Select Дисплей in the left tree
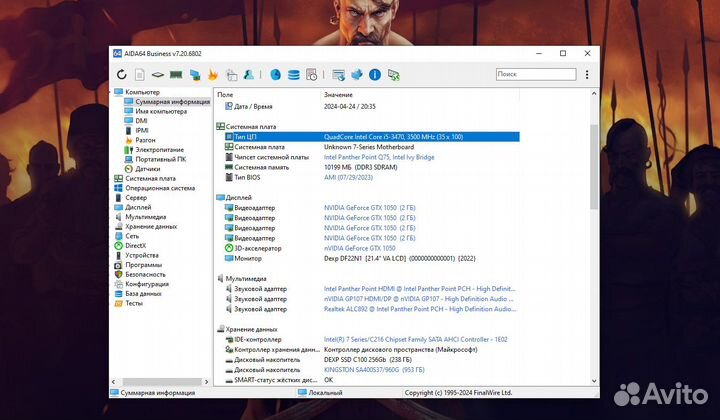The width and height of the screenshot is (720, 420). 138,207
